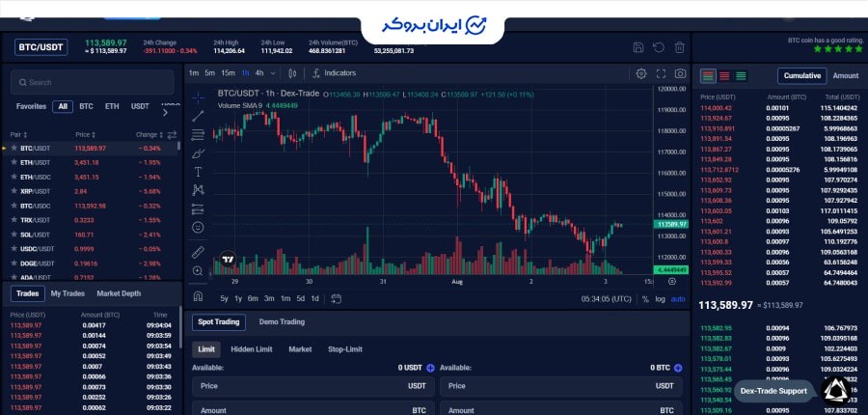The image size is (868, 415).
Task: Open the Demo Trading tab
Action: pos(283,322)
